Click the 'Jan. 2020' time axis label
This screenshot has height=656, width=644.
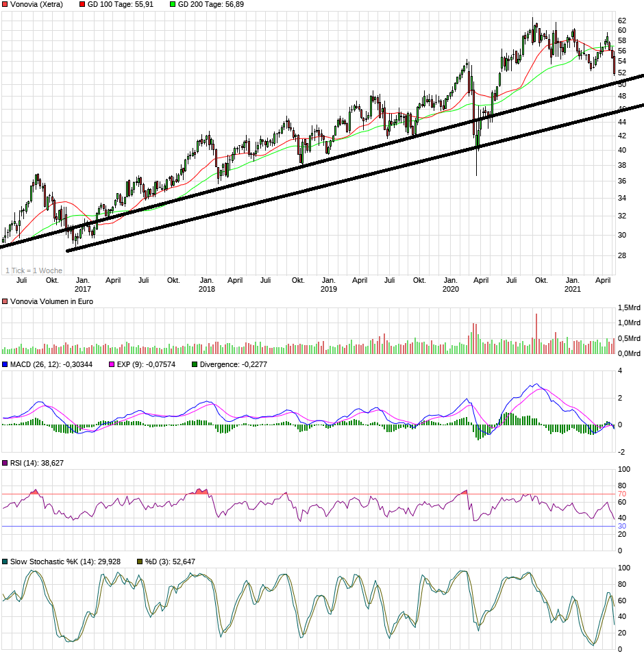tap(451, 284)
